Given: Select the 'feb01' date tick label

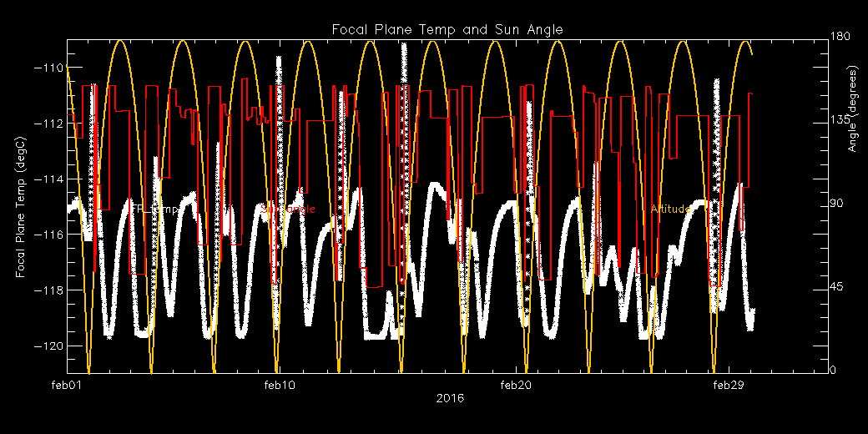Looking at the screenshot, I should tap(67, 385).
